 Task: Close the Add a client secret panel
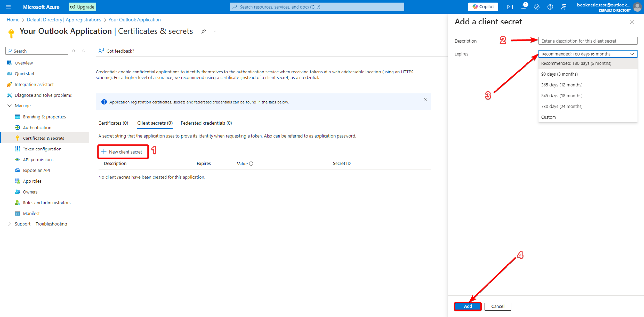pyautogui.click(x=632, y=22)
